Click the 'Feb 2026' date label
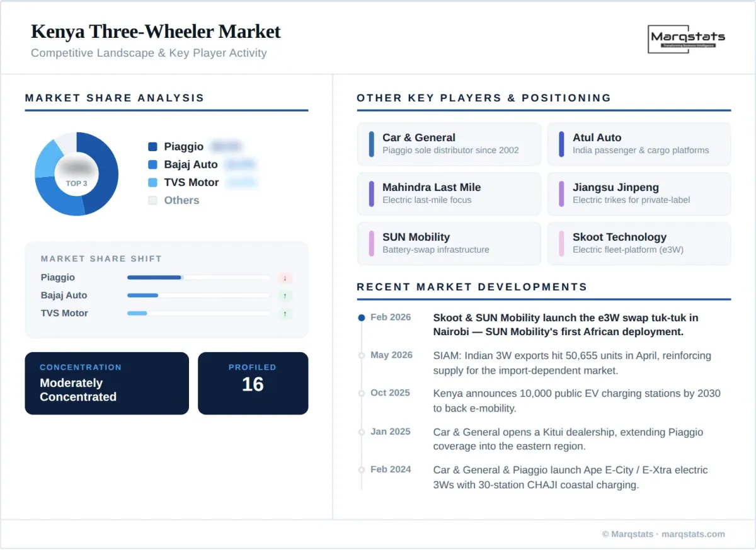 (391, 317)
